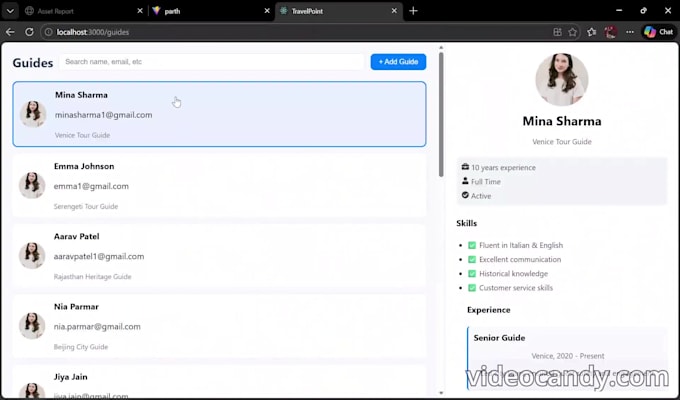Image resolution: width=680 pixels, height=400 pixels.
Task: Open the tab search dropdown chevron
Action: pos(10,11)
